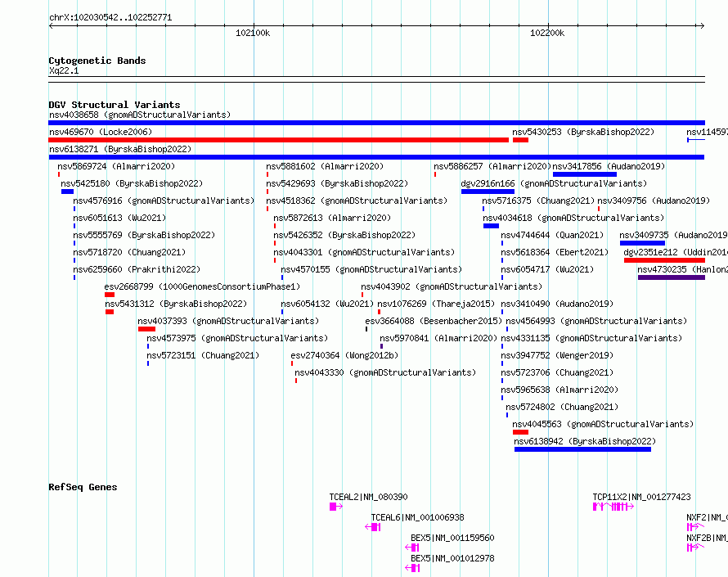Viewport: 728px width, 577px height.
Task: Click the NXF2B gene glyph
Action: tap(695, 548)
